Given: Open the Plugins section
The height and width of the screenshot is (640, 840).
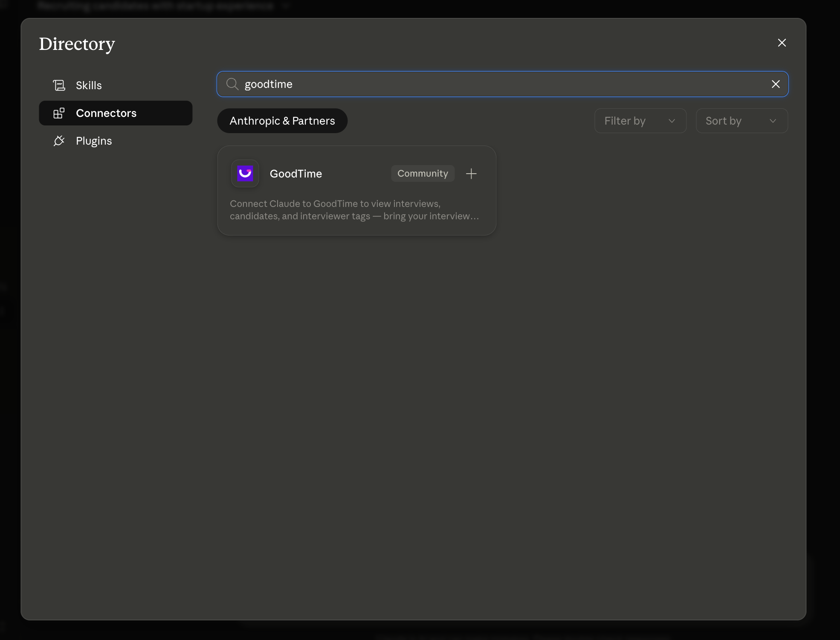Looking at the screenshot, I should (x=116, y=141).
